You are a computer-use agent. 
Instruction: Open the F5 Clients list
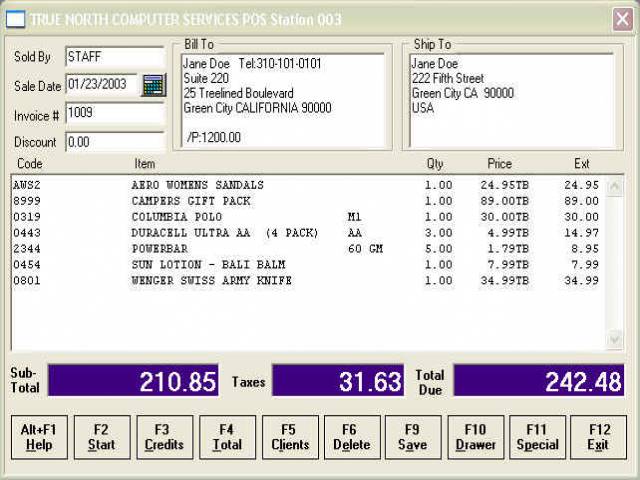(290, 437)
